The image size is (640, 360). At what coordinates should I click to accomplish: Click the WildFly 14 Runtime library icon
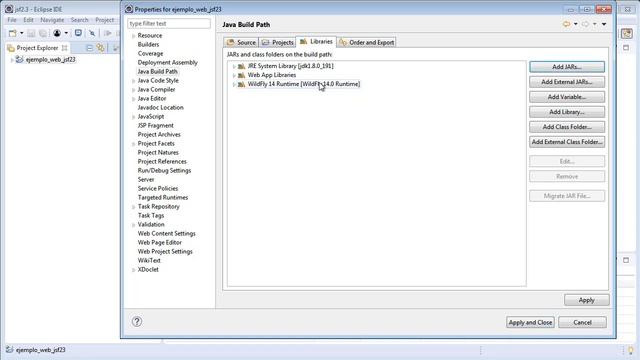coord(241,84)
